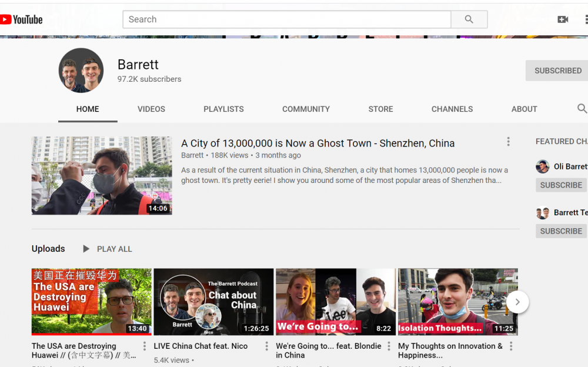
Task: Open the channel search magnifier icon
Action: 582,109
